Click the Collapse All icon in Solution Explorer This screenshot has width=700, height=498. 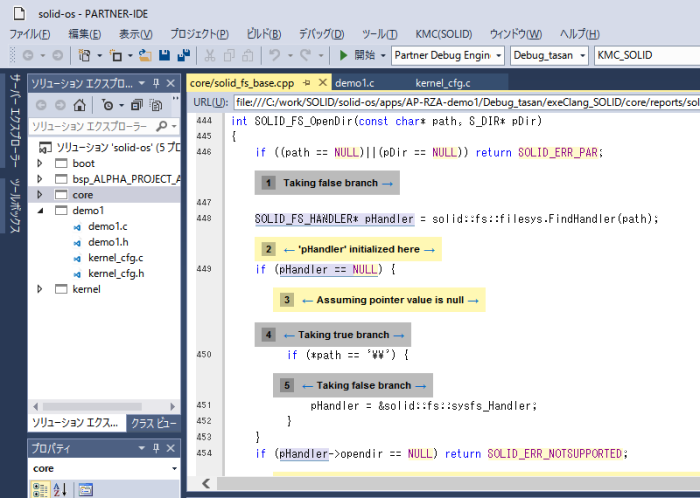[x=139, y=104]
